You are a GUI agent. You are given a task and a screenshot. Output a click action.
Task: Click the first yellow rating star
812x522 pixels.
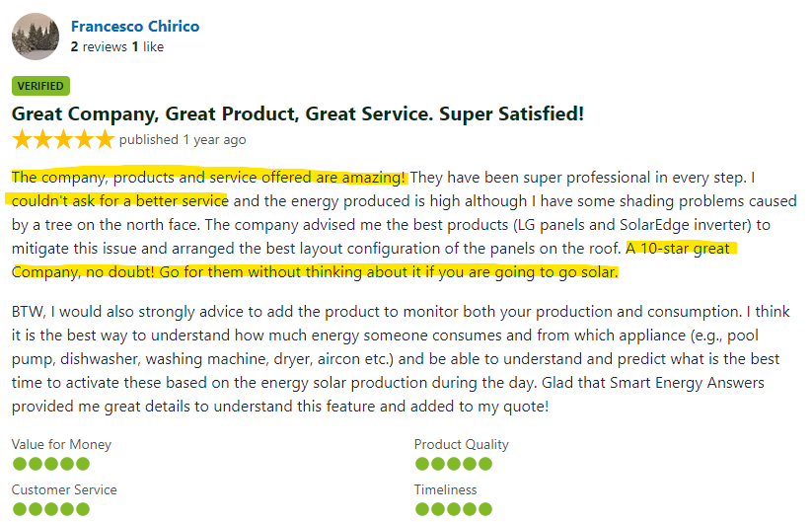22,140
